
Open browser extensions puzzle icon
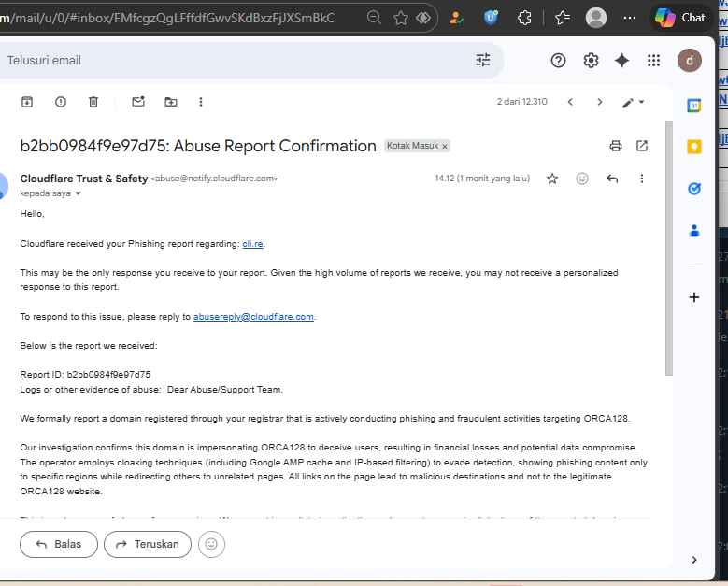(524, 18)
